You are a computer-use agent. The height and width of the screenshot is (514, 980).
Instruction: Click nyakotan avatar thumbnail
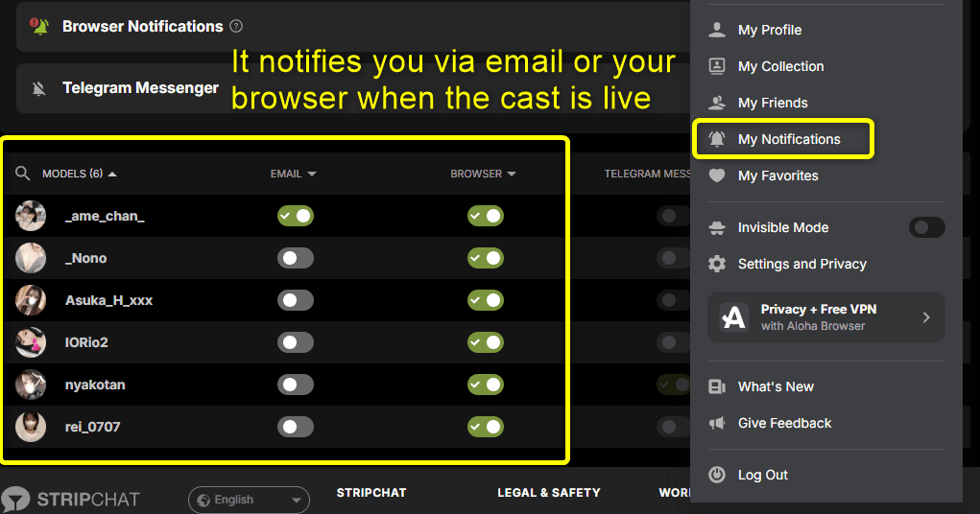tap(31, 385)
